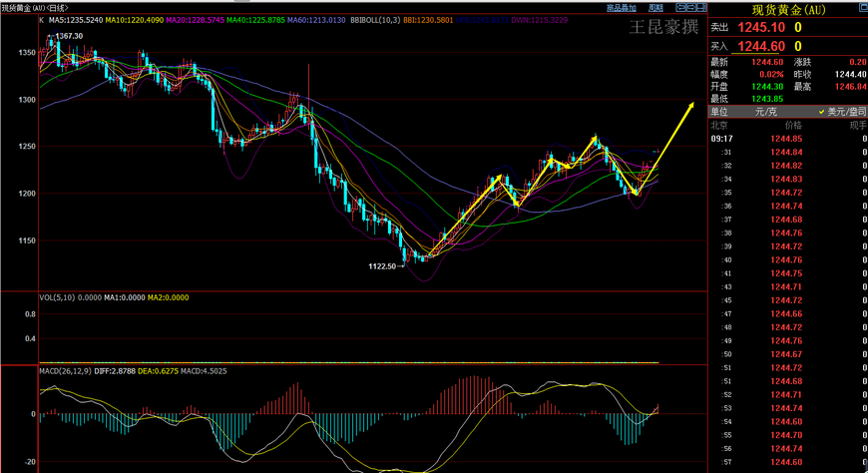Click the 卖出 price 1245.10
This screenshot has height=473, width=868.
pyautogui.click(x=761, y=27)
